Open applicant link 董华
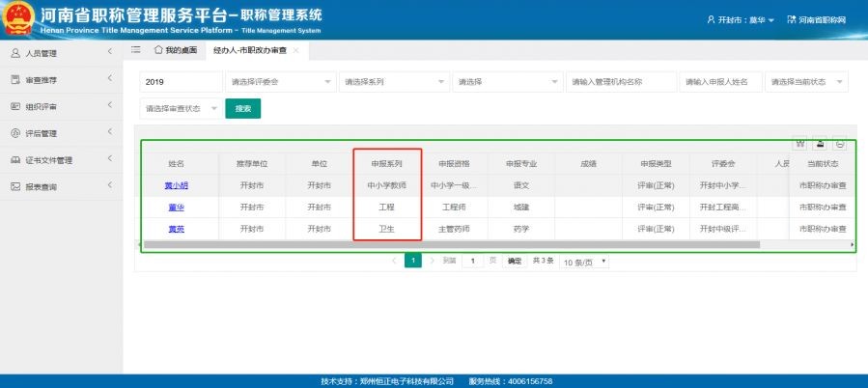868x388 pixels. [176, 208]
